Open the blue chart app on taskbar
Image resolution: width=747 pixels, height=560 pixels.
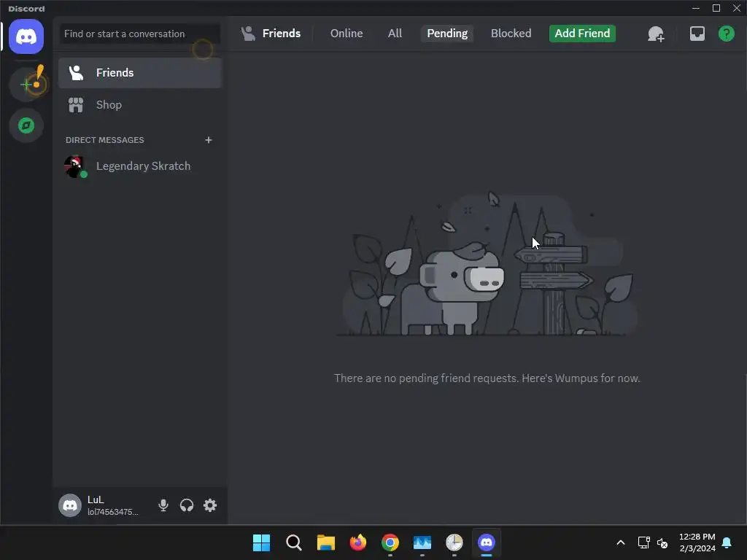pyautogui.click(x=422, y=542)
